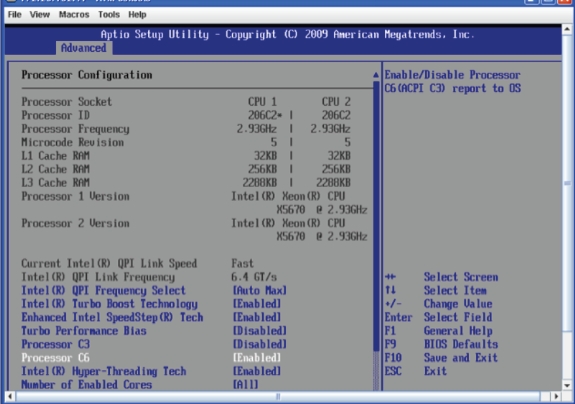Open the Macros menu

[74, 15]
